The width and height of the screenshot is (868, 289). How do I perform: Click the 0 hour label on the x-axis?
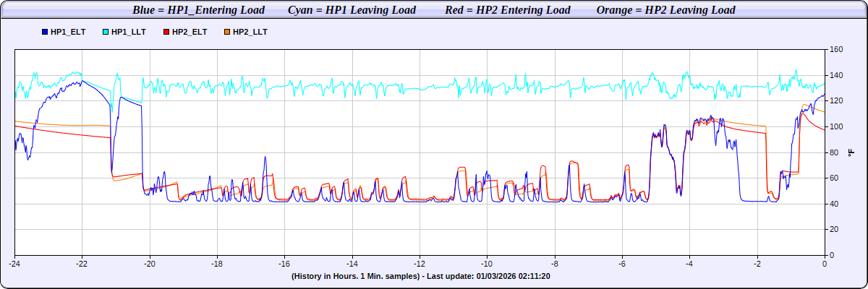tap(825, 264)
